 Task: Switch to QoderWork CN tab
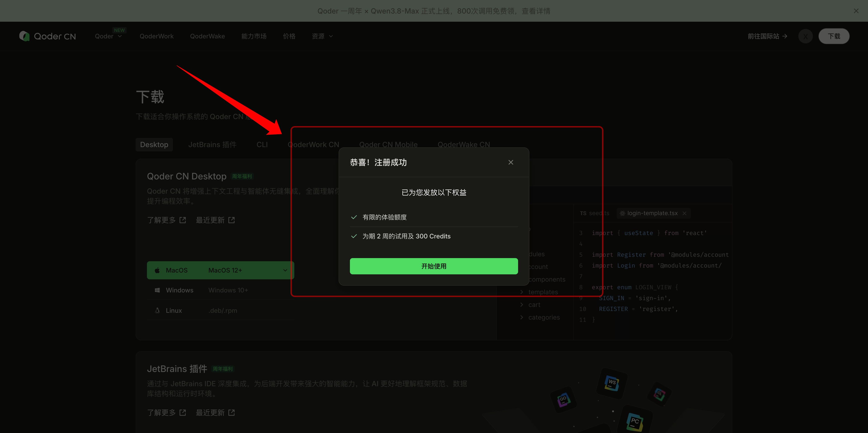point(313,145)
